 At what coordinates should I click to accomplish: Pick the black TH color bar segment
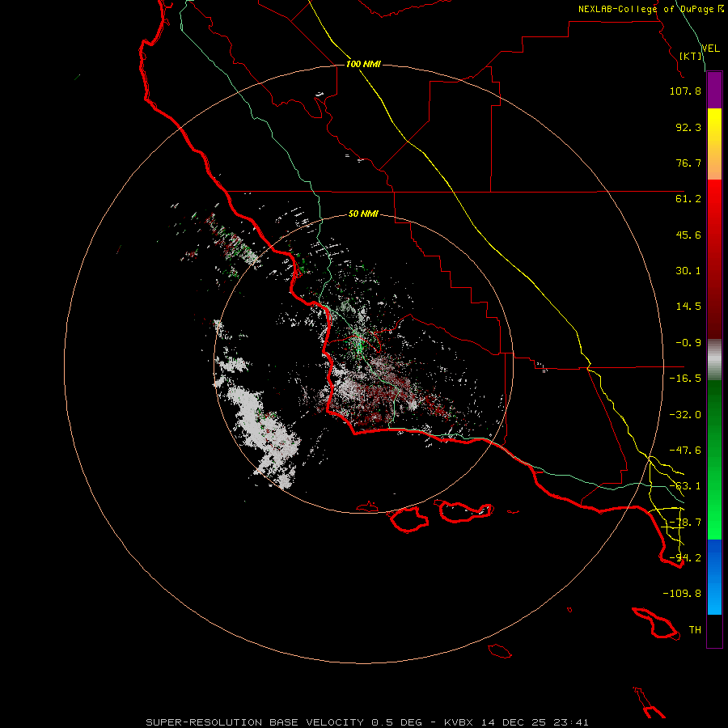[x=714, y=630]
